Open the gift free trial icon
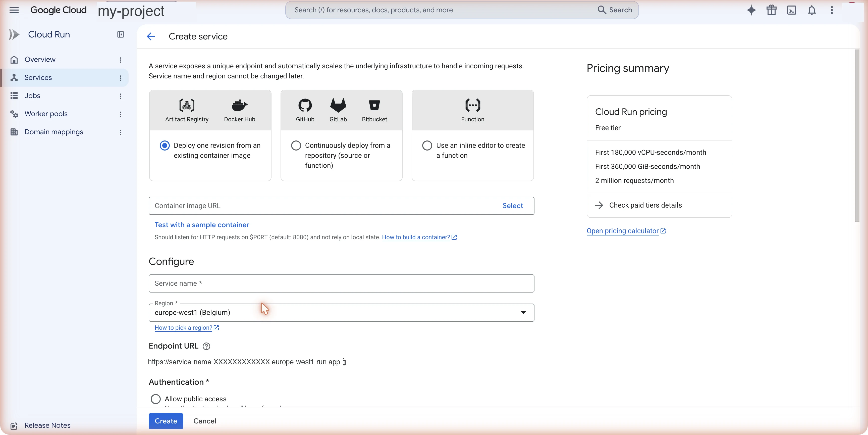Viewport: 868px width, 435px height. coord(771,10)
